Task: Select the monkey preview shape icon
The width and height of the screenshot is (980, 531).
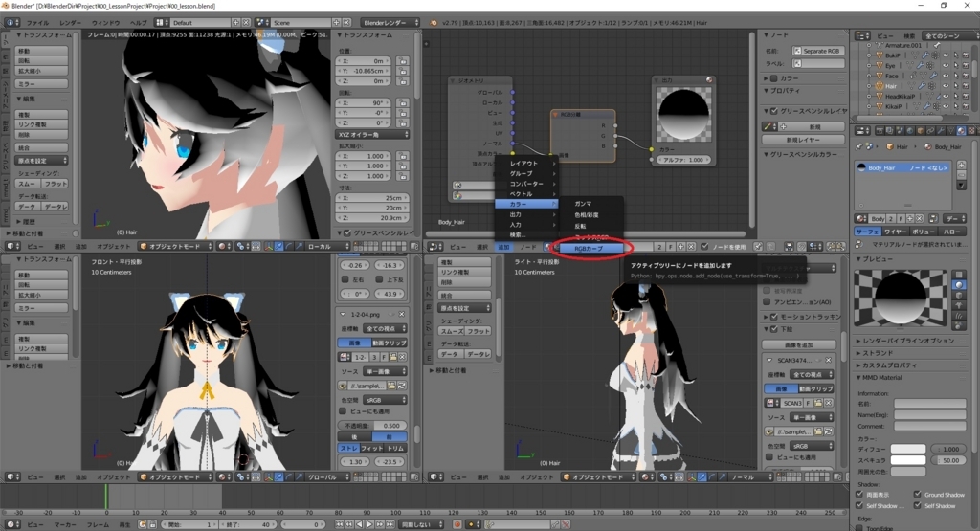Action: tap(959, 305)
